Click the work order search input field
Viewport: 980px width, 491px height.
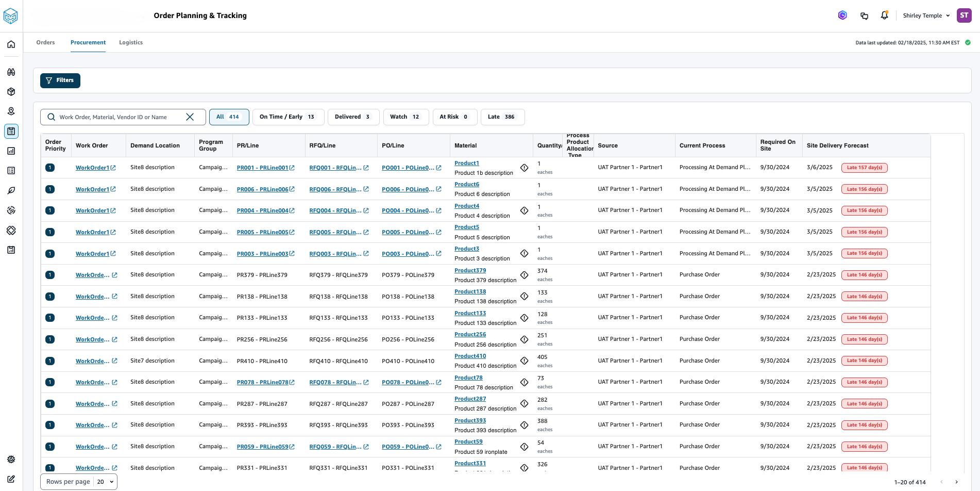(119, 117)
